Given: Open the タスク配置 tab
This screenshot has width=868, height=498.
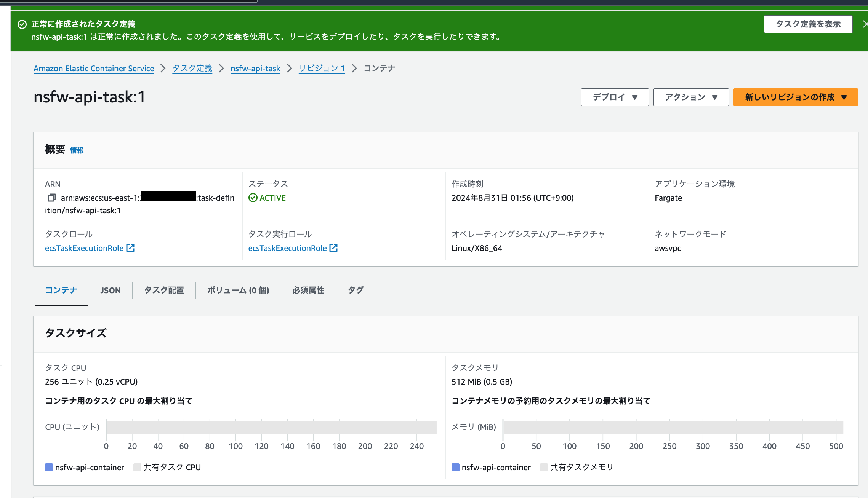Looking at the screenshot, I should pyautogui.click(x=164, y=290).
